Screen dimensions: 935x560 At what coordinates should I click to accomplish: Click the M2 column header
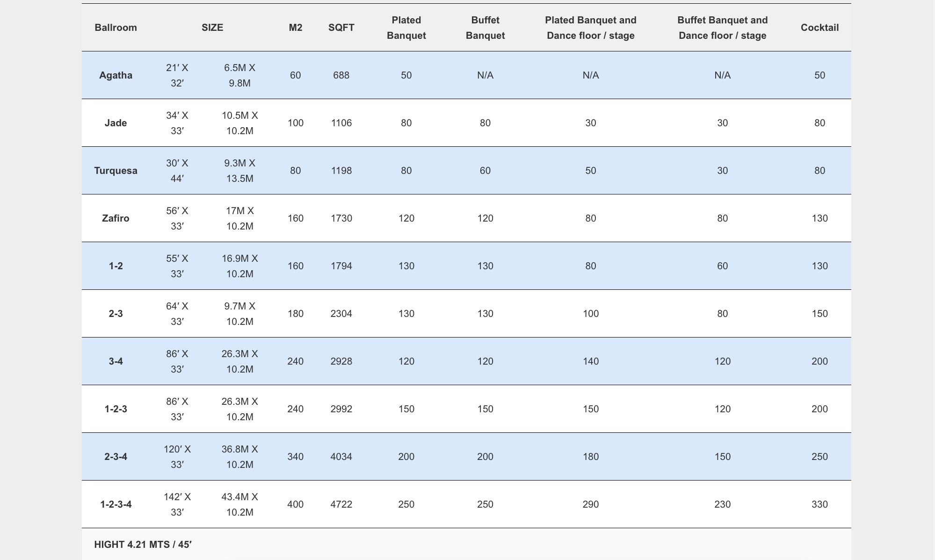click(x=296, y=28)
